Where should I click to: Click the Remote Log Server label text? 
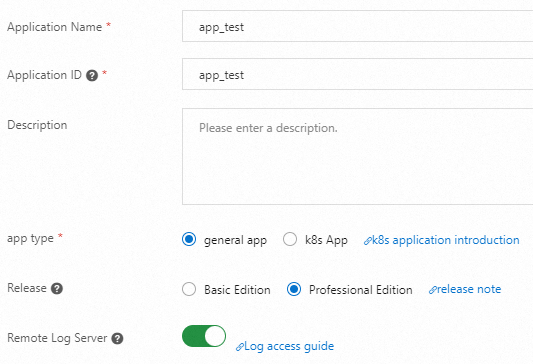(57, 338)
